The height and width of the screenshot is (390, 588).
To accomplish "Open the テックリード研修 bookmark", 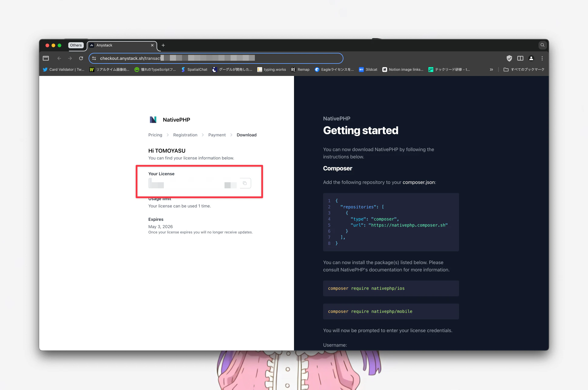I will 449,70.
